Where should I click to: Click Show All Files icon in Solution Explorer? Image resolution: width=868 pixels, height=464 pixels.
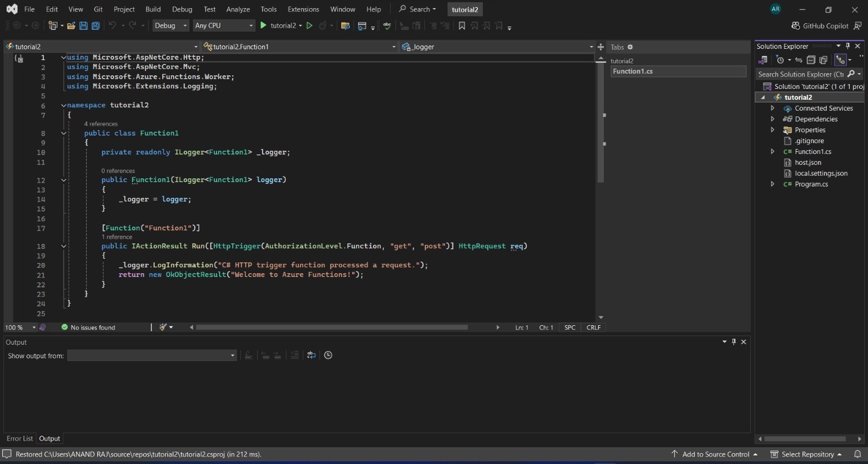click(824, 60)
